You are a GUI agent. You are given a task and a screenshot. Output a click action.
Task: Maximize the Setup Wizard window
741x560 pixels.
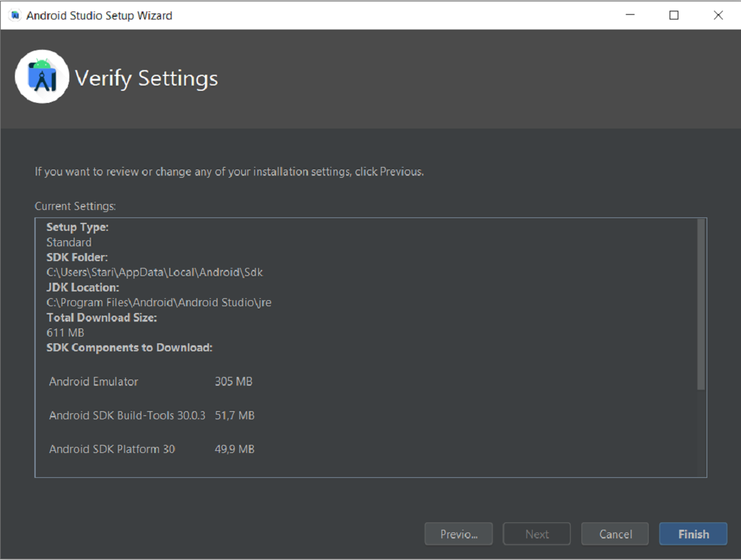[674, 15]
